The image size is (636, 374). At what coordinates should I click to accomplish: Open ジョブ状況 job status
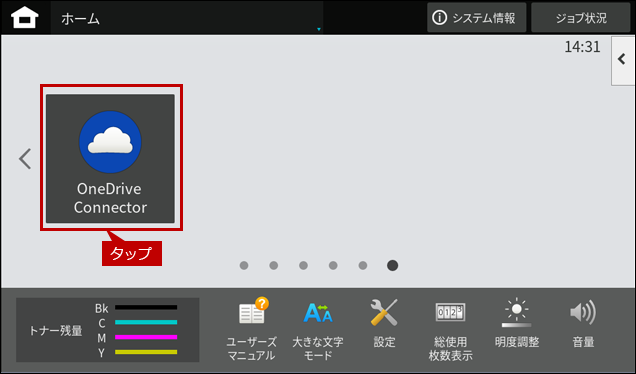tap(581, 18)
